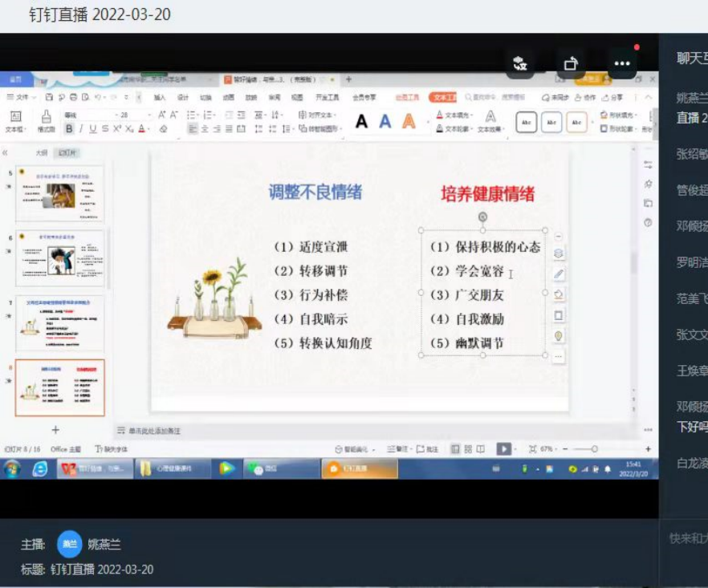Apply the black A text preset style
The height and width of the screenshot is (588, 708).
[362, 121]
